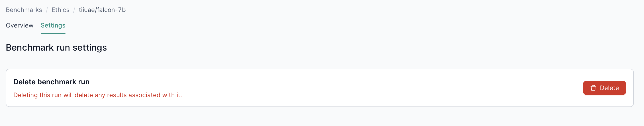Click the green underline beneath Settings tab
This screenshot has width=644, height=126.
tap(53, 34)
